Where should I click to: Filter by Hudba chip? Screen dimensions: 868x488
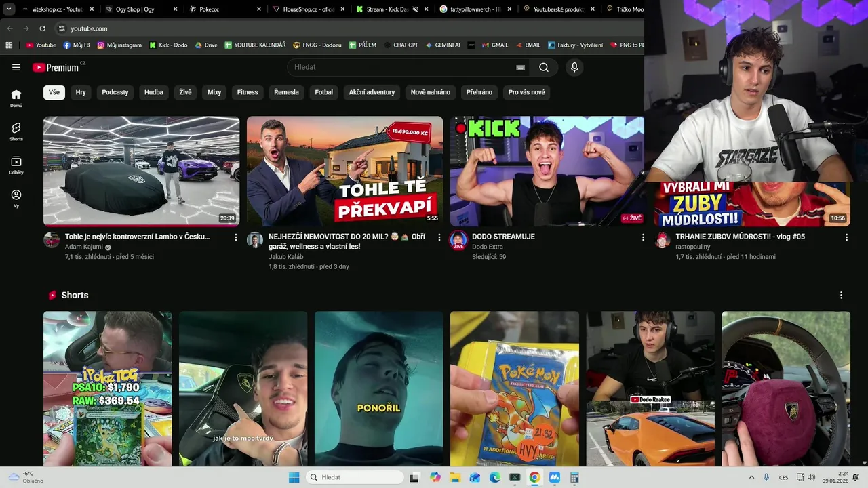point(154,92)
